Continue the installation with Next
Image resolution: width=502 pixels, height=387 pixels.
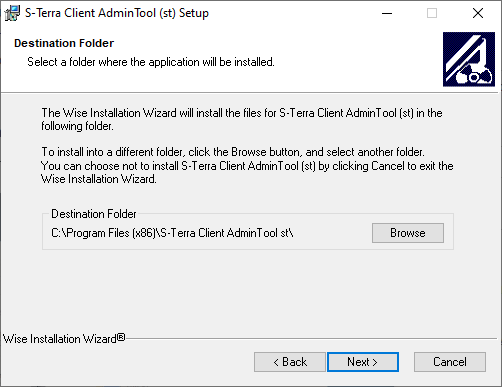coord(363,362)
